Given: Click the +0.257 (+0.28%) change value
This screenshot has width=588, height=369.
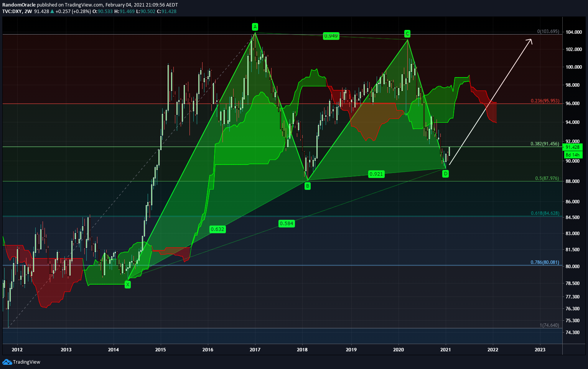Looking at the screenshot, I should click(x=73, y=12).
